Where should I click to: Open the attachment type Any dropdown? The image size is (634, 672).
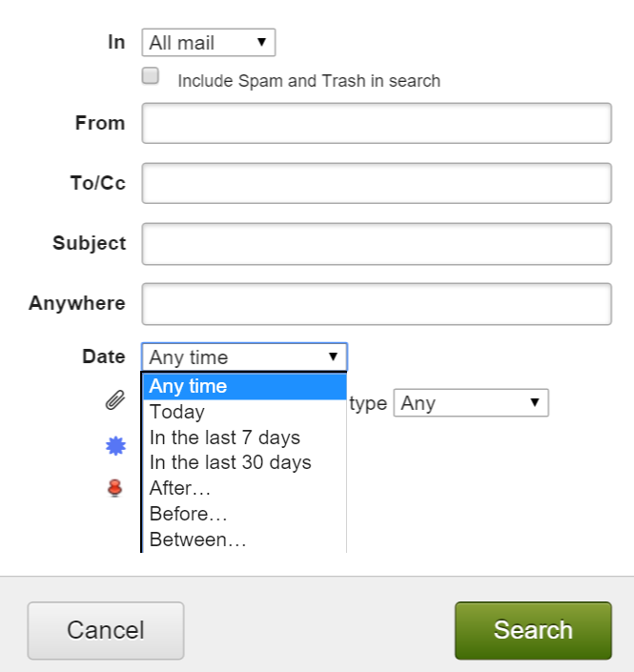coord(471,403)
